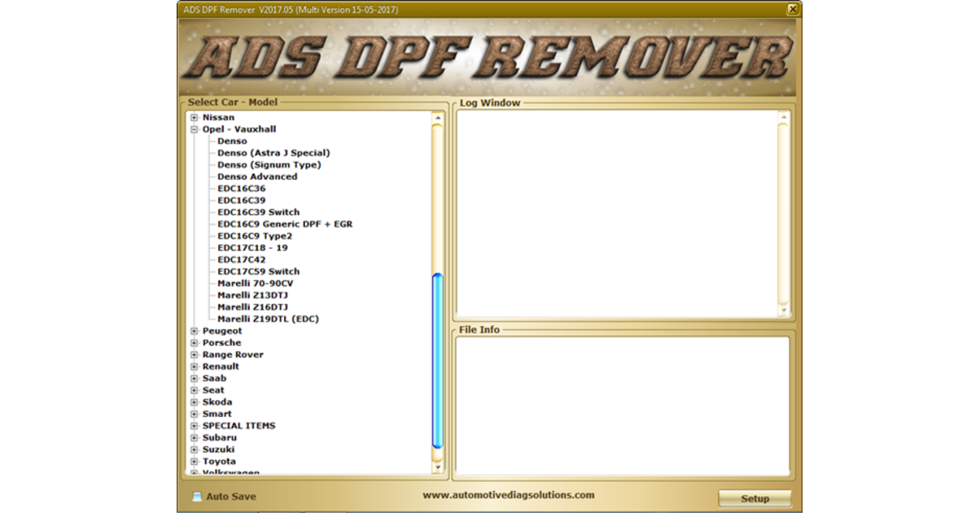Expand the SPECIAL ITEMS category
The height and width of the screenshot is (513, 980).
point(193,425)
